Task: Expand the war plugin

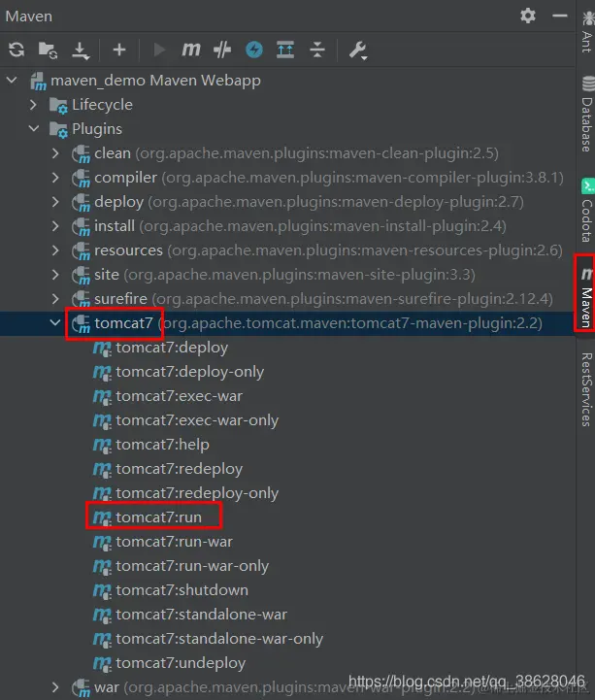Action: click(55, 687)
